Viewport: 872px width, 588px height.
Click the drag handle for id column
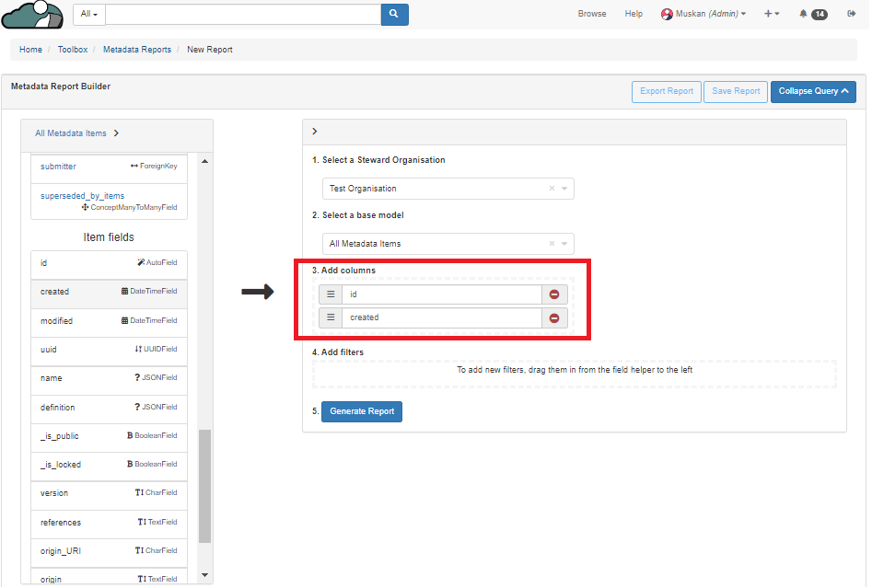coord(331,294)
